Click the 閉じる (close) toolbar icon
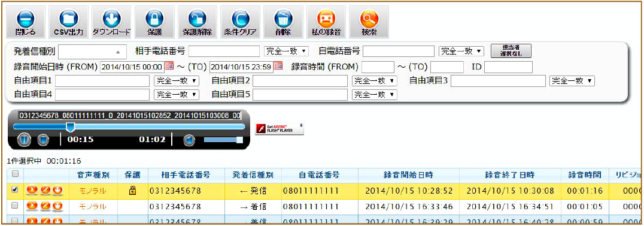The width and height of the screenshot is (644, 226). tap(26, 22)
